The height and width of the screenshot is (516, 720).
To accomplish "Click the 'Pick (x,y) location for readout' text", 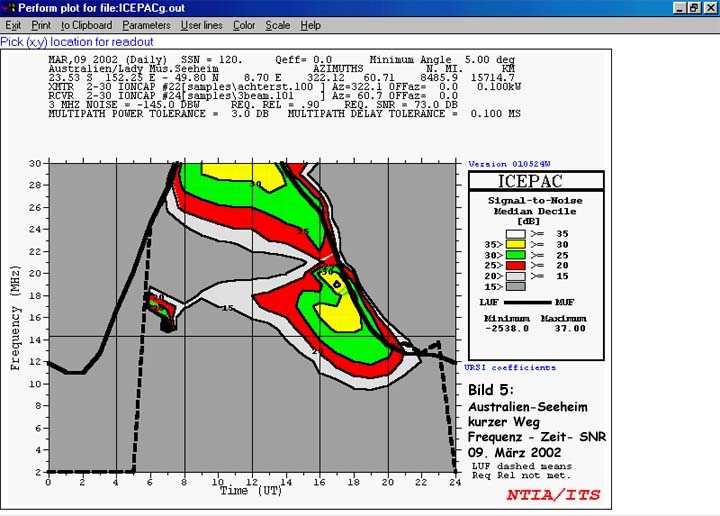I will (x=77, y=42).
